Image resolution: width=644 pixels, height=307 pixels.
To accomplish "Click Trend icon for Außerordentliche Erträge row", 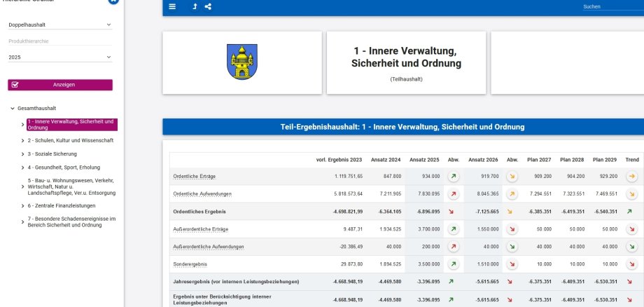I will [631, 229].
